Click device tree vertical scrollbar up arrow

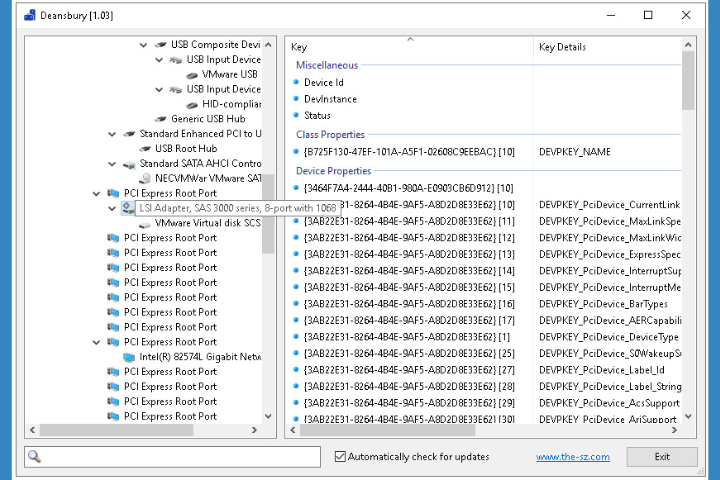(x=268, y=45)
